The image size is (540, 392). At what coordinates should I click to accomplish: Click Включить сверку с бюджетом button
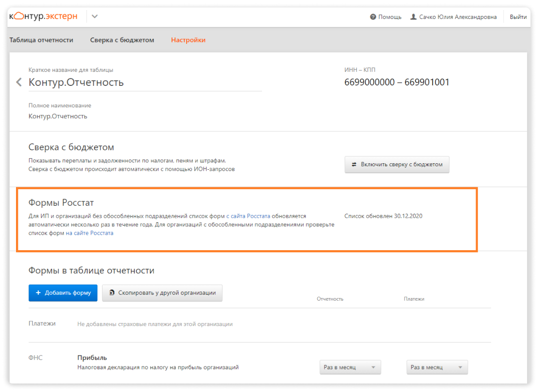pos(396,164)
